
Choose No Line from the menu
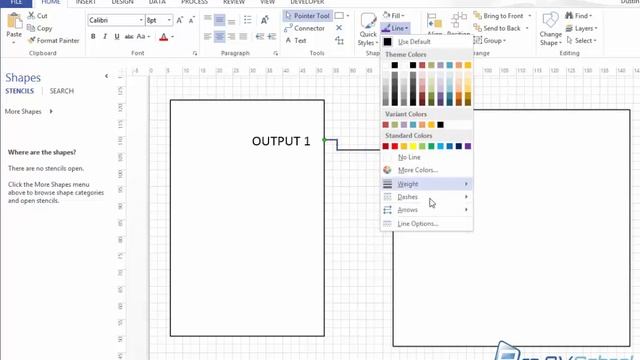click(409, 157)
